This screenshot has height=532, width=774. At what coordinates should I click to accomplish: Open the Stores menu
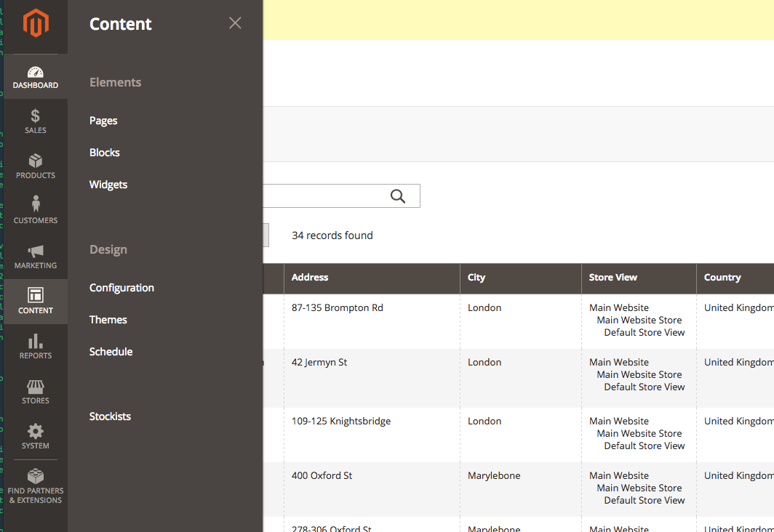(x=36, y=392)
